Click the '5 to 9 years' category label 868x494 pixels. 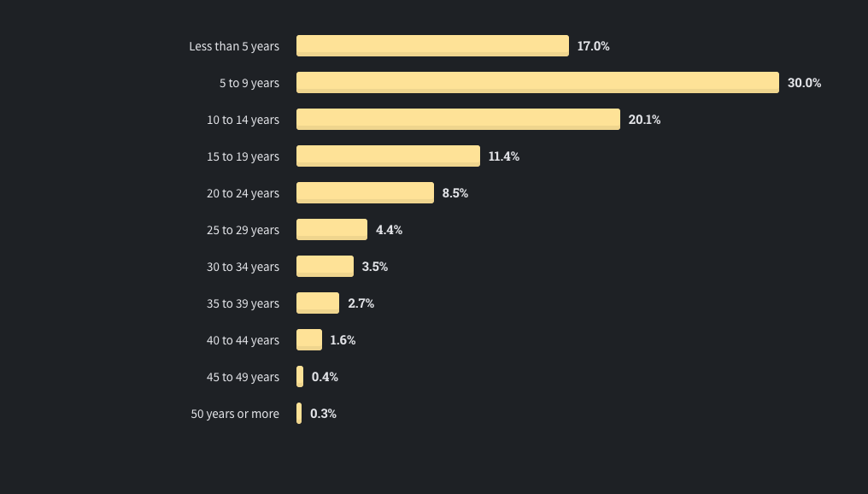pyautogui.click(x=249, y=83)
